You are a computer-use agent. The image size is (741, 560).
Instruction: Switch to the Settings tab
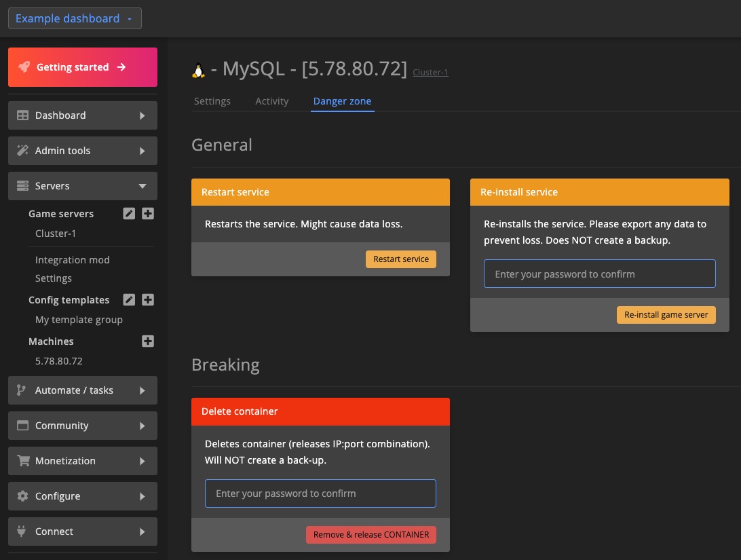pos(212,101)
